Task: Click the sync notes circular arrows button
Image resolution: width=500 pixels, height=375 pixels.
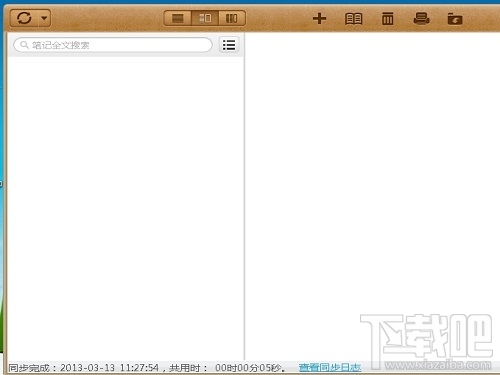Action: (24, 18)
